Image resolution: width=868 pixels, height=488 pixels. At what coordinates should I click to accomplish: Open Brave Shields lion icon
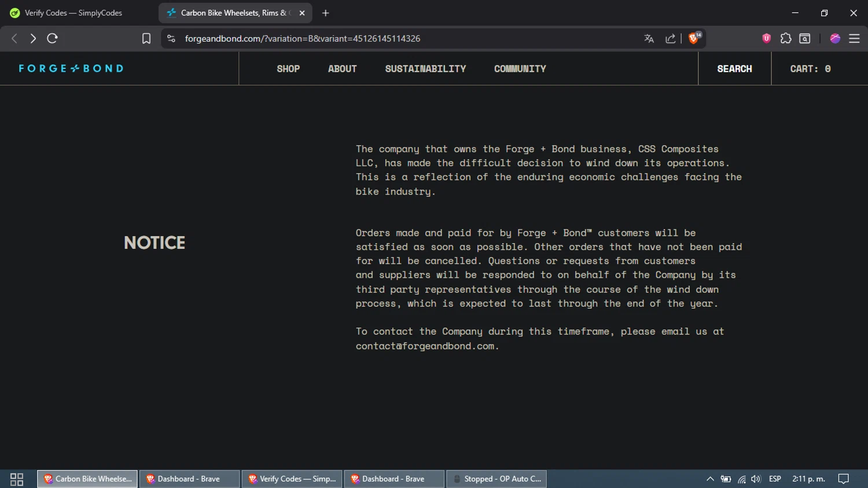pyautogui.click(x=694, y=38)
